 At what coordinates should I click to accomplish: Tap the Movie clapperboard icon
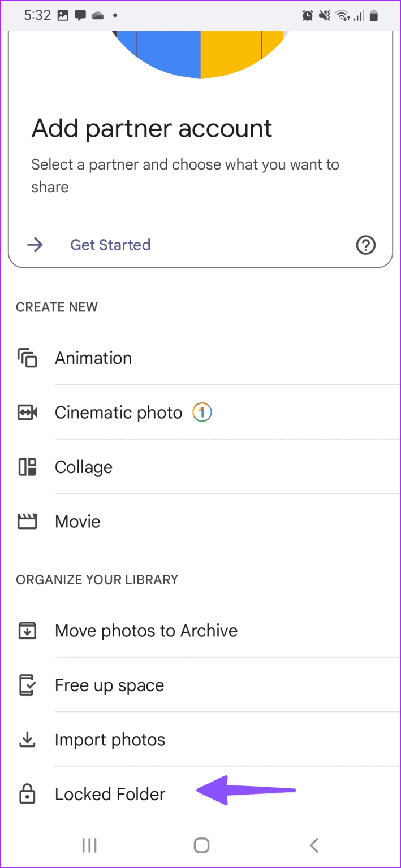pos(27,521)
